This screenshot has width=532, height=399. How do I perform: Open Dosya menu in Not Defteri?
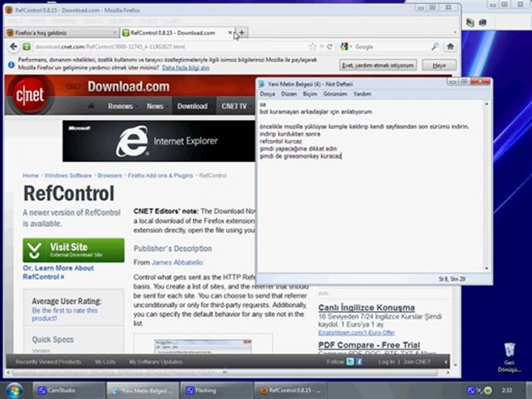coord(267,94)
